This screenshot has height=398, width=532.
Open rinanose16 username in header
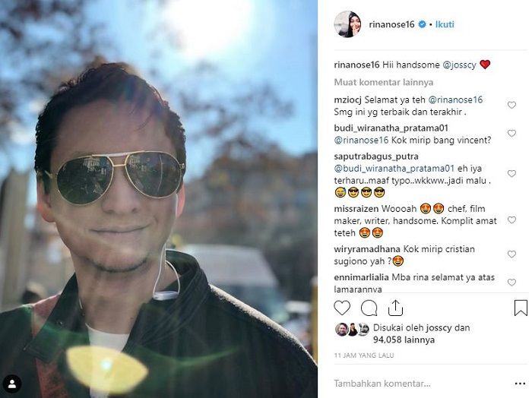coord(391,24)
